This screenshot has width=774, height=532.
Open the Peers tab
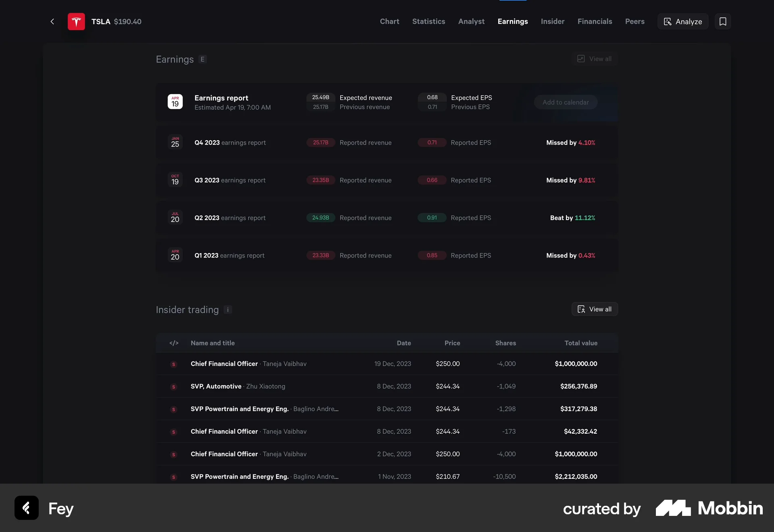[635, 21]
